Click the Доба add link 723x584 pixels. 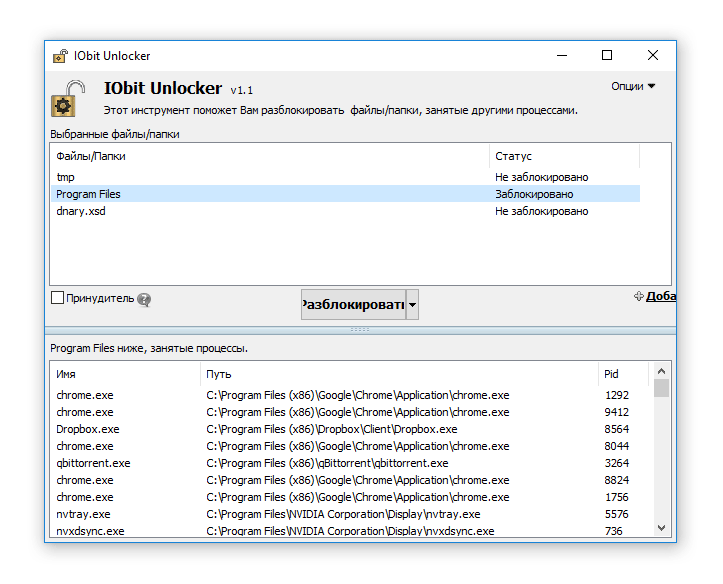tap(661, 296)
